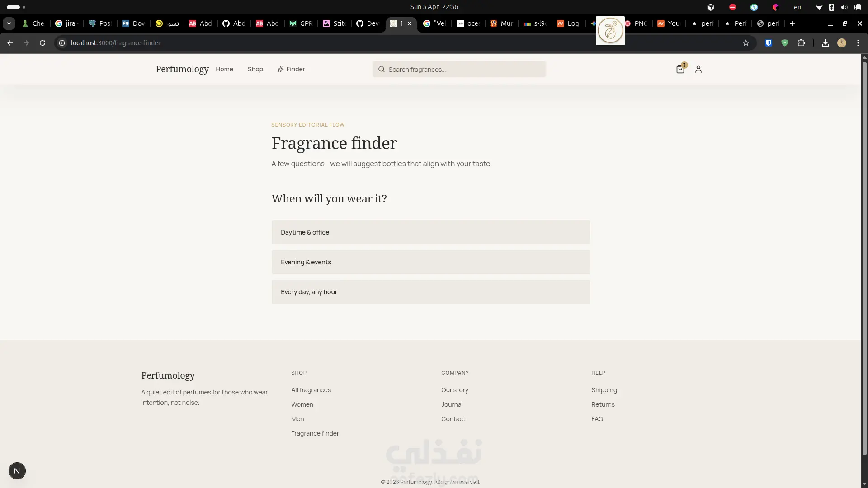Pick the Every day, any hour option

click(x=430, y=292)
